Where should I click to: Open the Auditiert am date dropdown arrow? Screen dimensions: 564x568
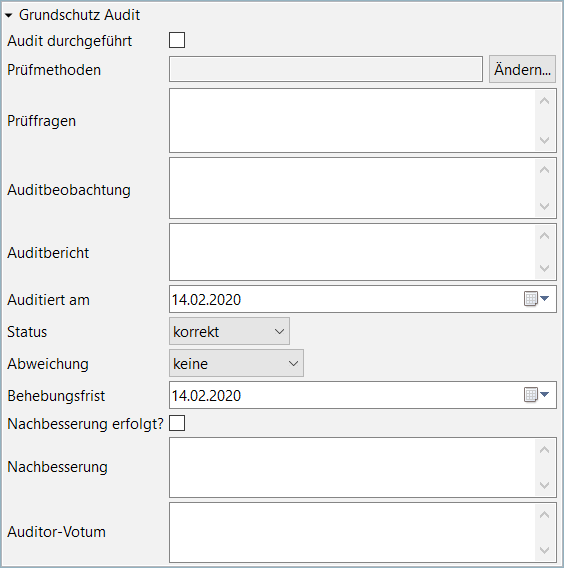(x=544, y=298)
